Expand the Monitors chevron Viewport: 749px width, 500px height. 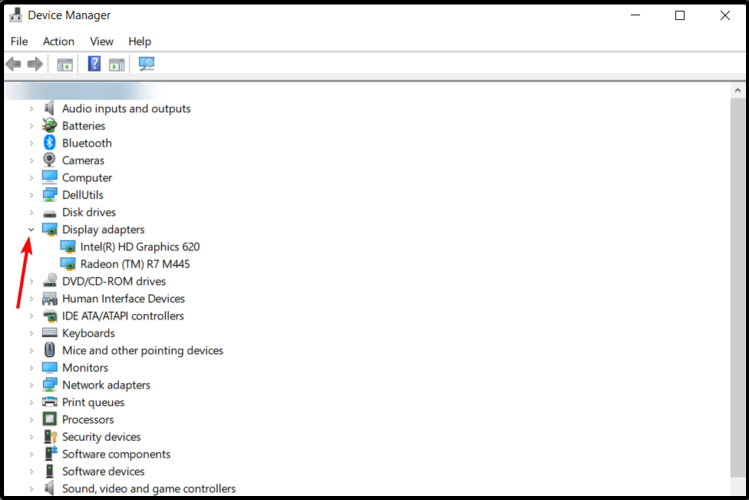click(x=31, y=368)
